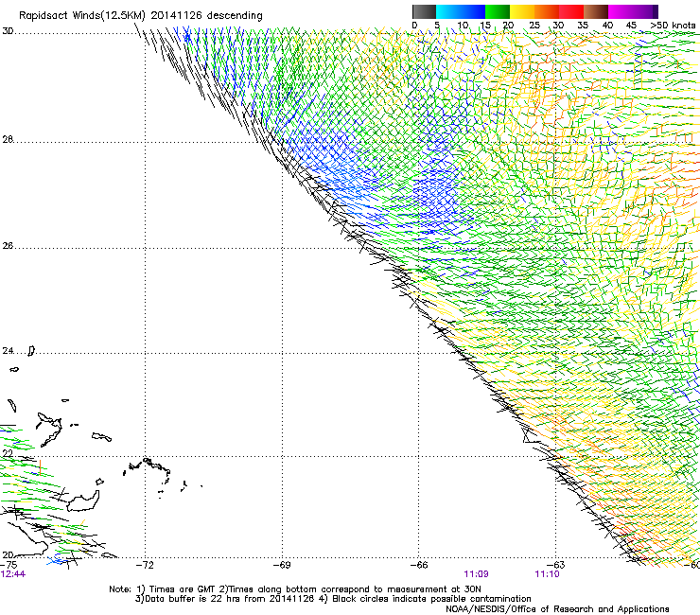Click the latitude label 26
Screen dimensions: 700x615
(8, 246)
